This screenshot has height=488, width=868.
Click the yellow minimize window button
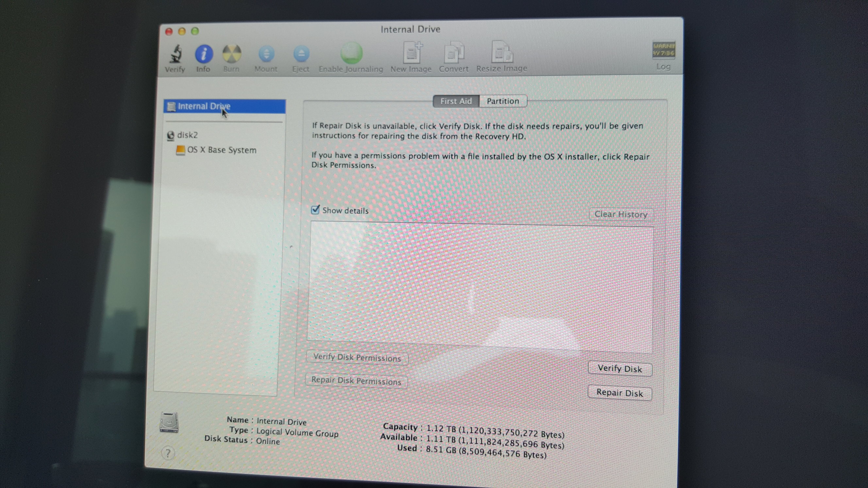(x=182, y=31)
